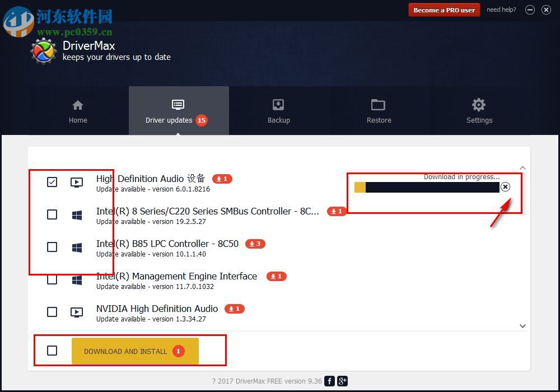Open the need help? link
Viewport: 560px width, 392px height.
[x=501, y=10]
